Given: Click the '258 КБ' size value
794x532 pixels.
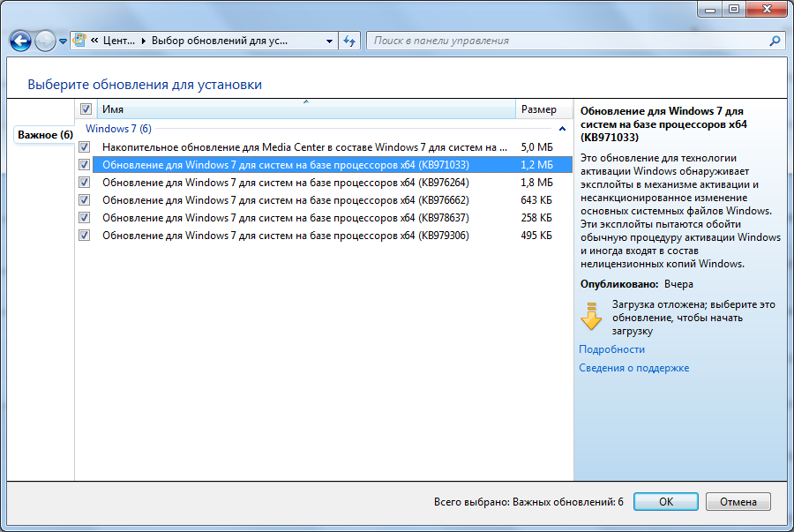Looking at the screenshot, I should tap(536, 218).
